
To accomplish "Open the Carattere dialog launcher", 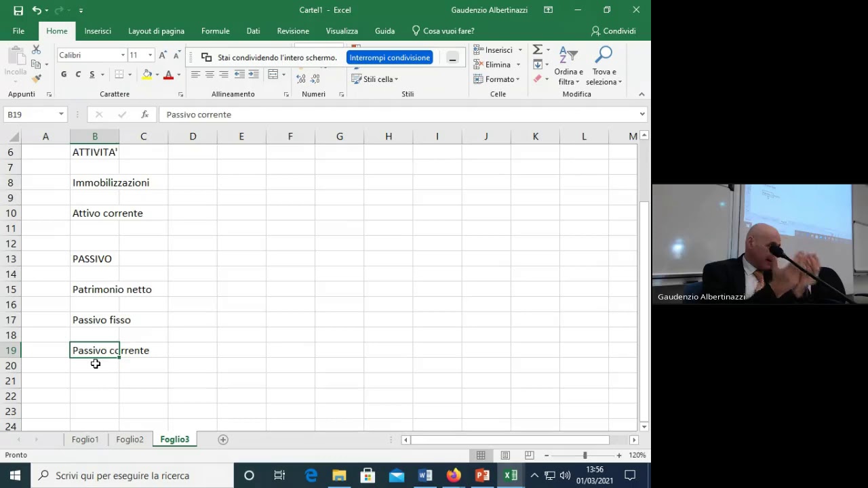I will (x=180, y=94).
